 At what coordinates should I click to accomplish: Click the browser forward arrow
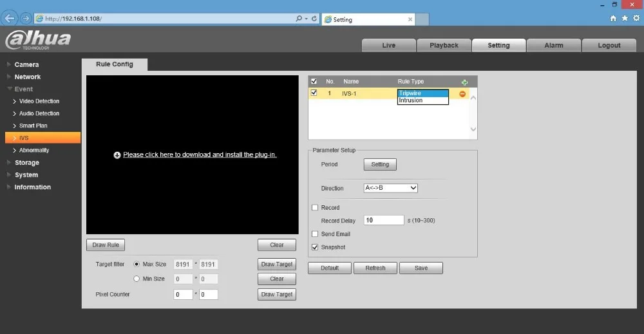tap(26, 19)
